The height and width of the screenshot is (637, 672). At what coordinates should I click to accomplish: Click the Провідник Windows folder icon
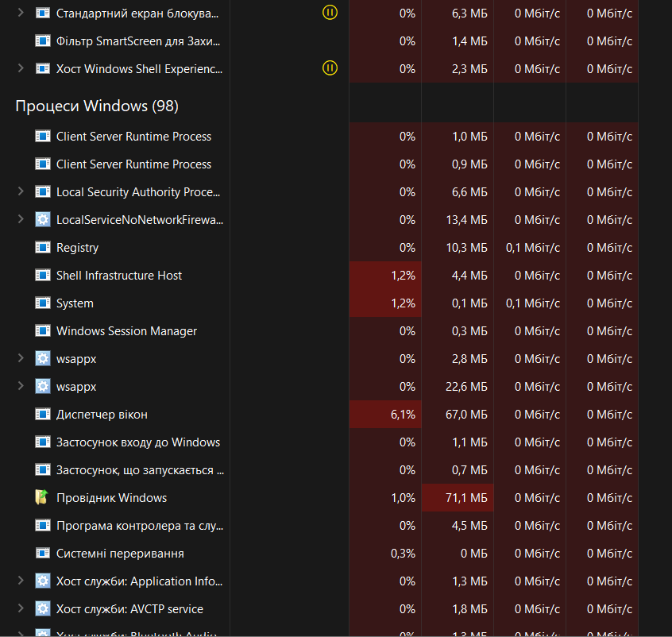42,498
